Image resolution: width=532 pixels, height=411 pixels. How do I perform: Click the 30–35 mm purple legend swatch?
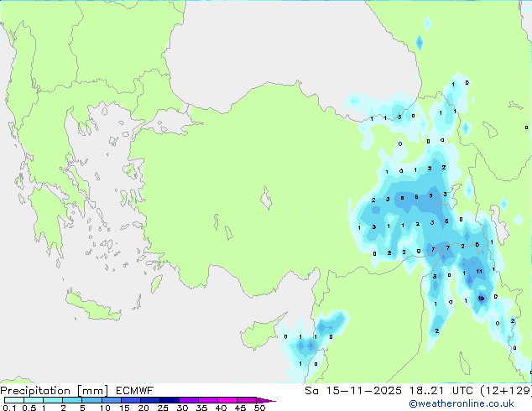click(188, 400)
